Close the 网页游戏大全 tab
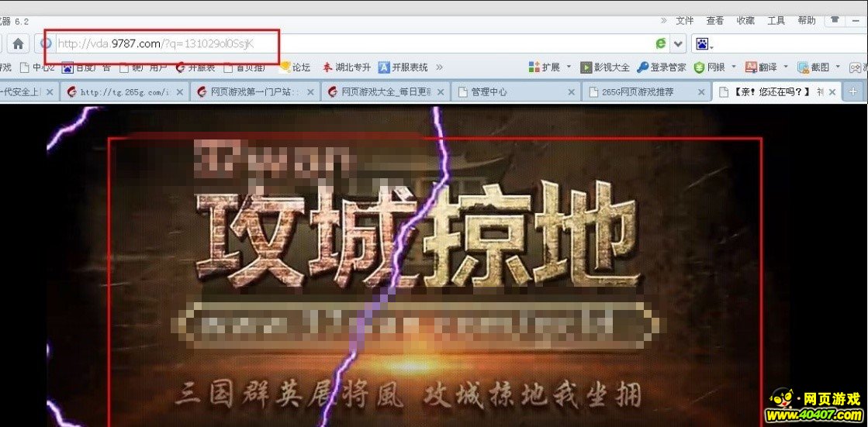Screen dimensions: 868x427 point(440,92)
